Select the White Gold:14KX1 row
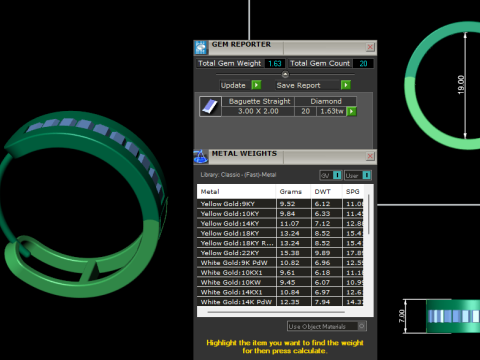Image resolution: width=480 pixels, height=360 pixels. (x=280, y=292)
